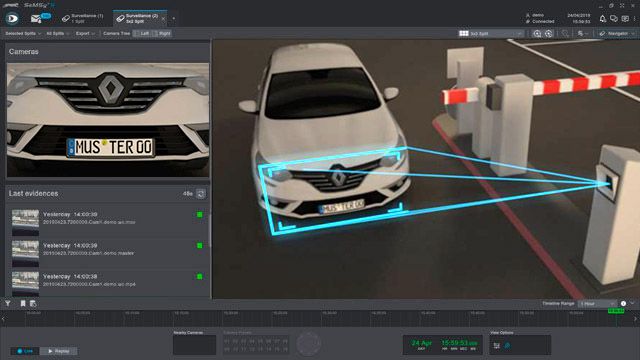Switch to Live mode
640x360 pixels.
25,351
